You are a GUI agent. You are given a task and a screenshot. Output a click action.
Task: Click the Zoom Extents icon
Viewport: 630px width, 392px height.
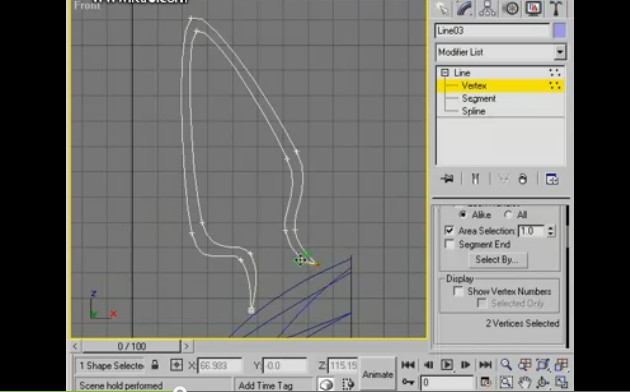click(x=543, y=365)
